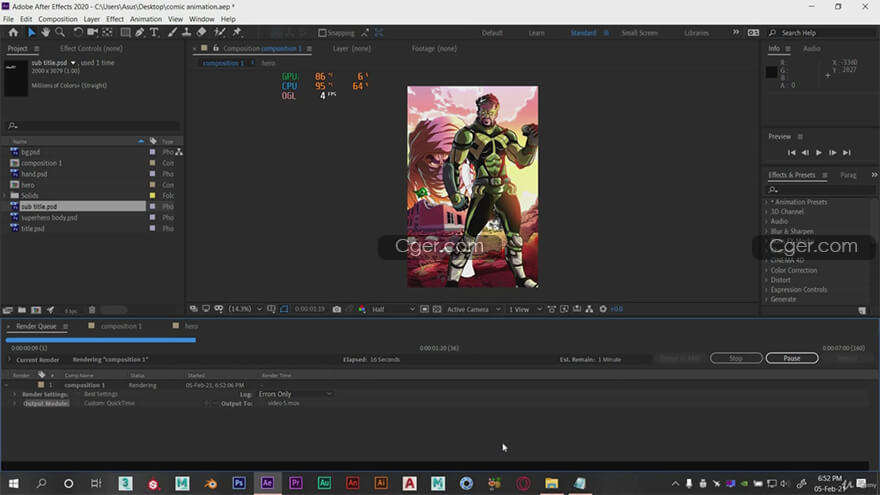Select the Zoom magnifier tool

click(60, 33)
